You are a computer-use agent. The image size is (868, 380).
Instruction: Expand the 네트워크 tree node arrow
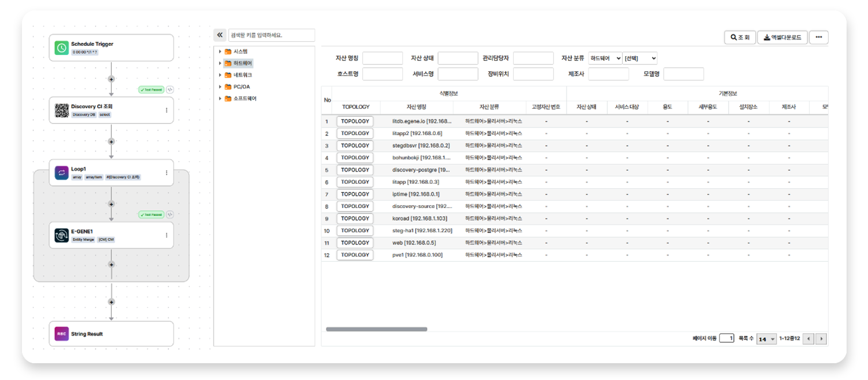(220, 75)
